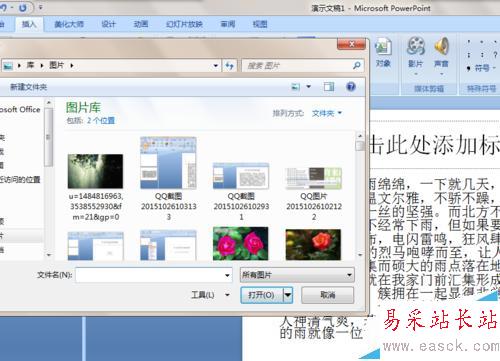Switch to the 动画 ribbon tab
Viewport: 500px width, 361px height.
click(141, 24)
